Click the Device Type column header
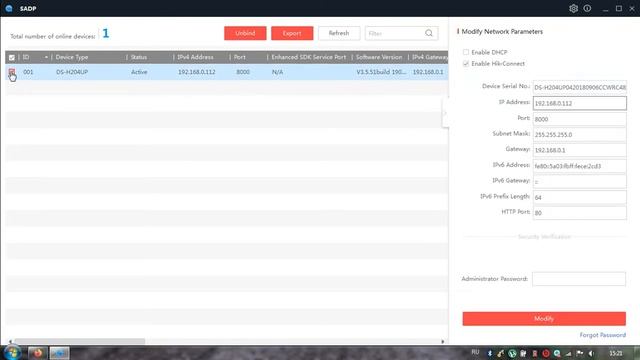The height and width of the screenshot is (360, 640). click(72, 57)
